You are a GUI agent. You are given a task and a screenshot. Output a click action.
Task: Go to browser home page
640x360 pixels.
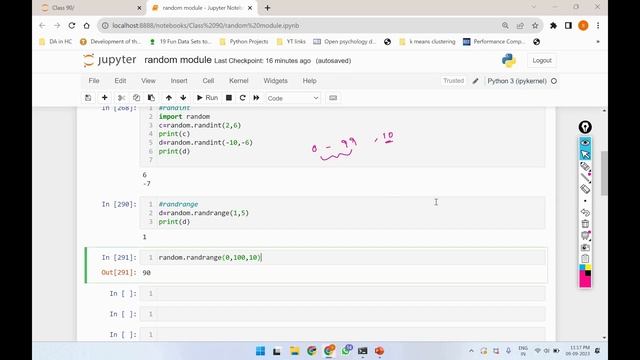87,25
